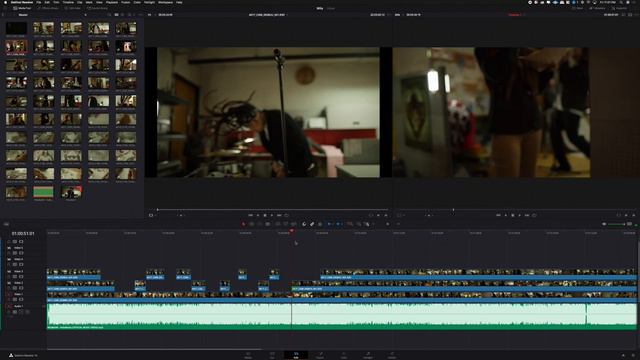Go to first frame in timeline viewer

point(498,215)
